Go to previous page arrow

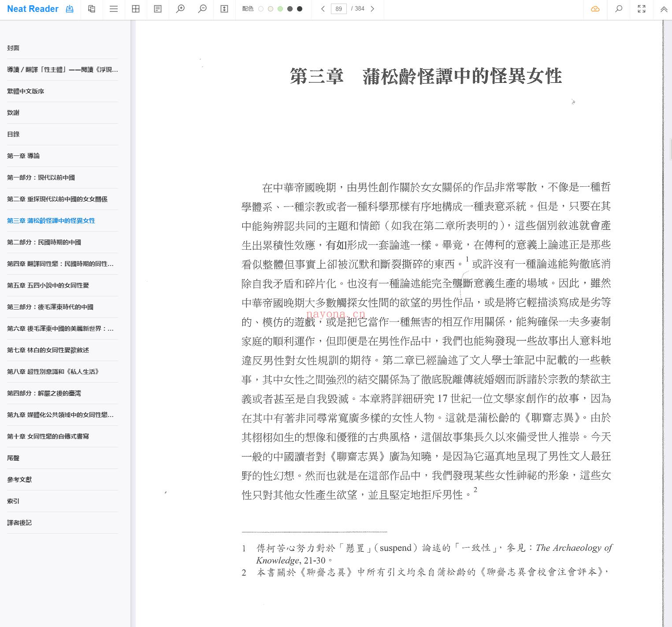click(x=323, y=9)
